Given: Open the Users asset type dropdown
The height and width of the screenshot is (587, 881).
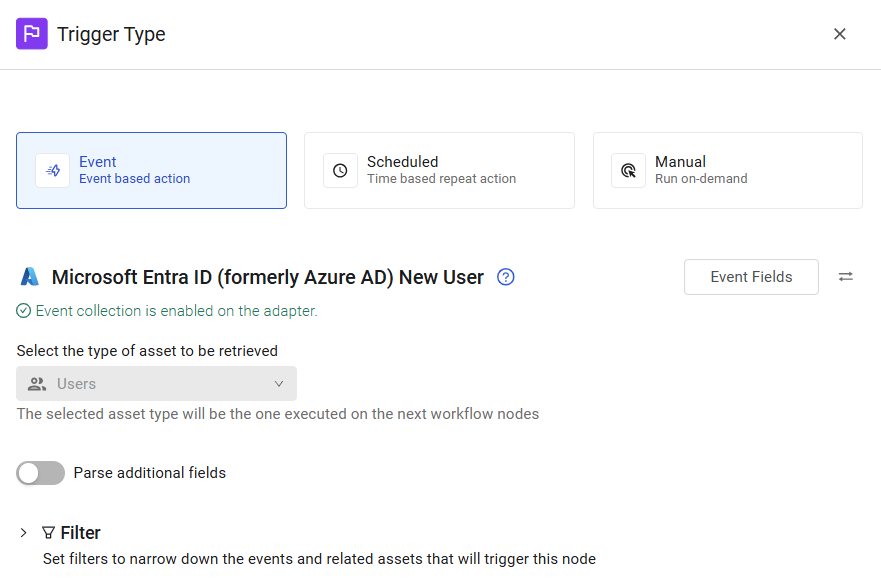Looking at the screenshot, I should click(156, 384).
